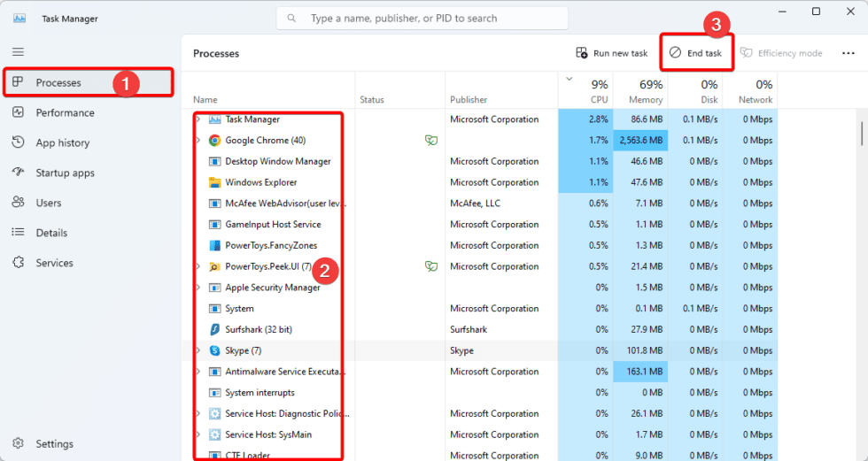Click the Settings gear icon

(x=19, y=443)
